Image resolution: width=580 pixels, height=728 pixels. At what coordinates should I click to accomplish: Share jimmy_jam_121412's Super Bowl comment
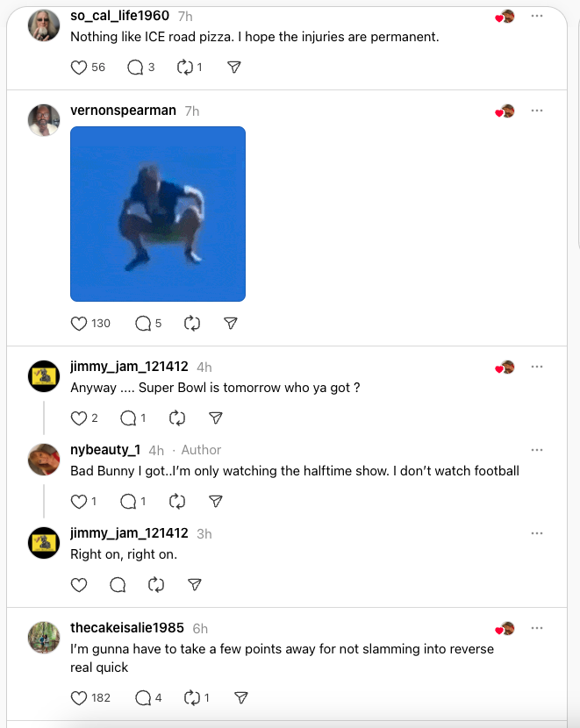point(216,418)
